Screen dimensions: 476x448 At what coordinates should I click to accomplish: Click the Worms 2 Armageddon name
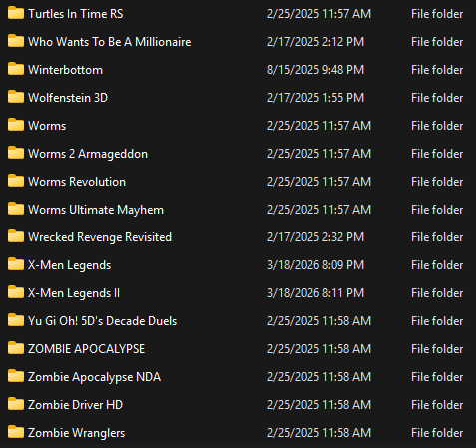(88, 154)
